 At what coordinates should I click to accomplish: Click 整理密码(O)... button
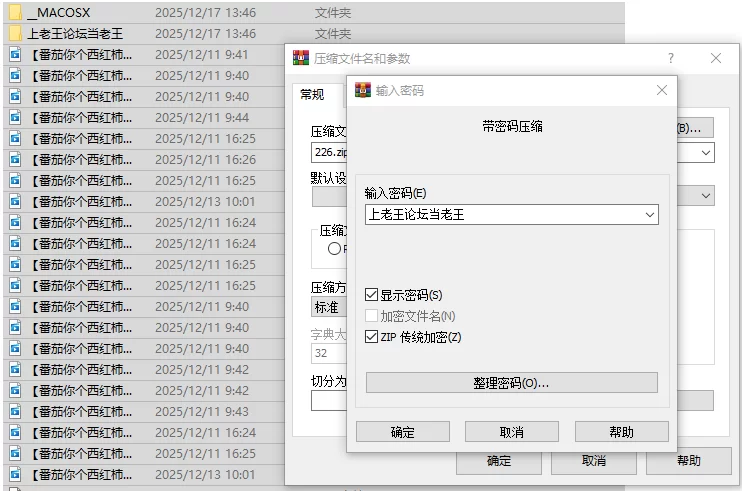coord(512,383)
